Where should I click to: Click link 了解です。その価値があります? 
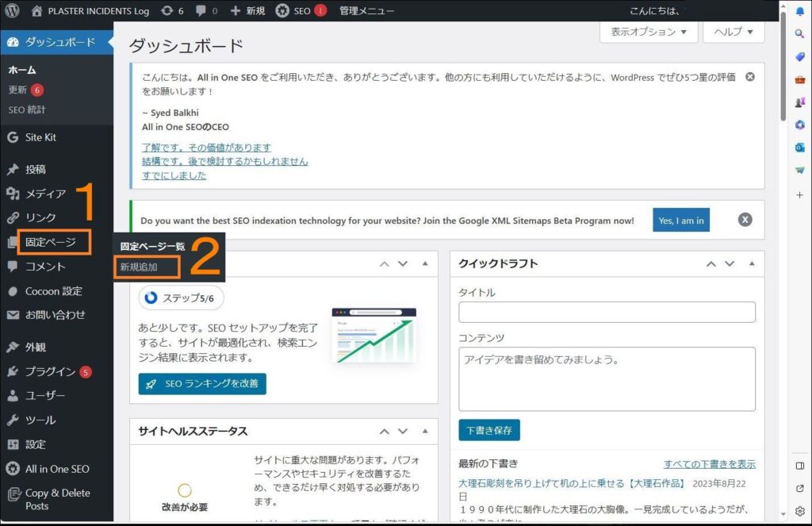206,148
